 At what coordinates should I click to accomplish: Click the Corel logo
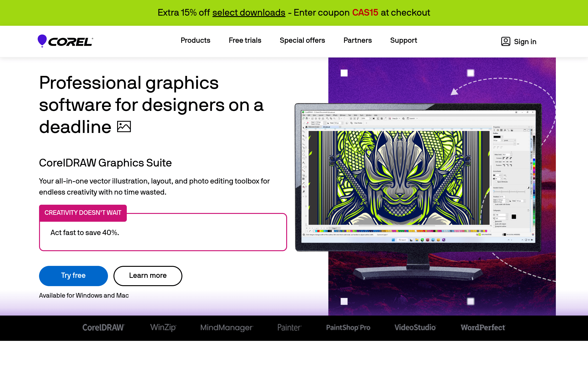pos(65,41)
